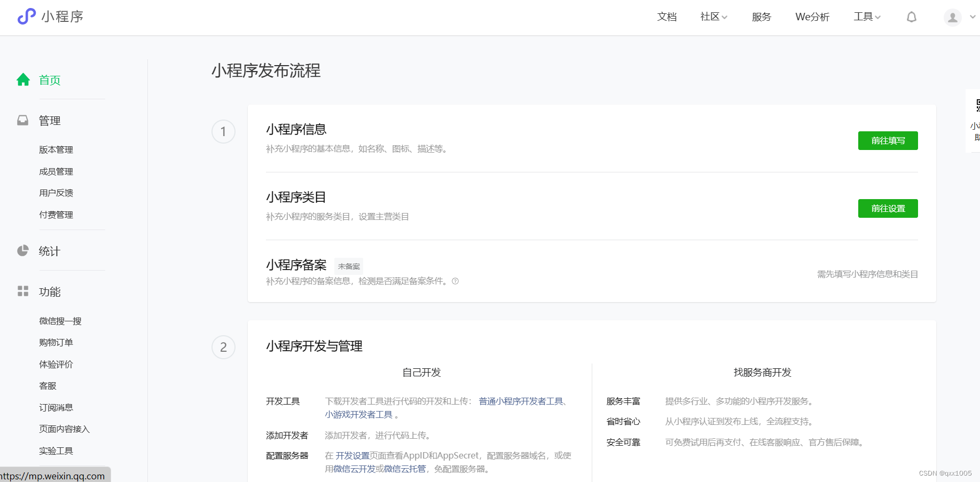Click the 需先填写小程序信息和类目 note
Image resolution: width=980 pixels, height=482 pixels.
point(867,274)
